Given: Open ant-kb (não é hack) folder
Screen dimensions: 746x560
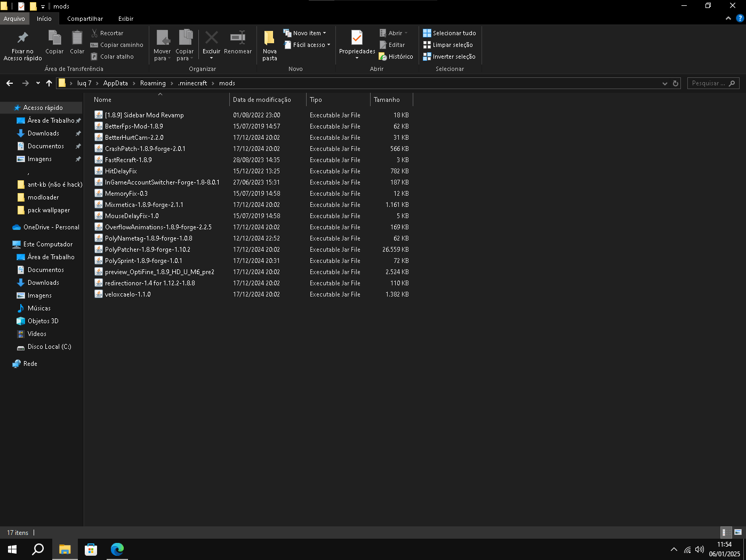Looking at the screenshot, I should click(49, 185).
